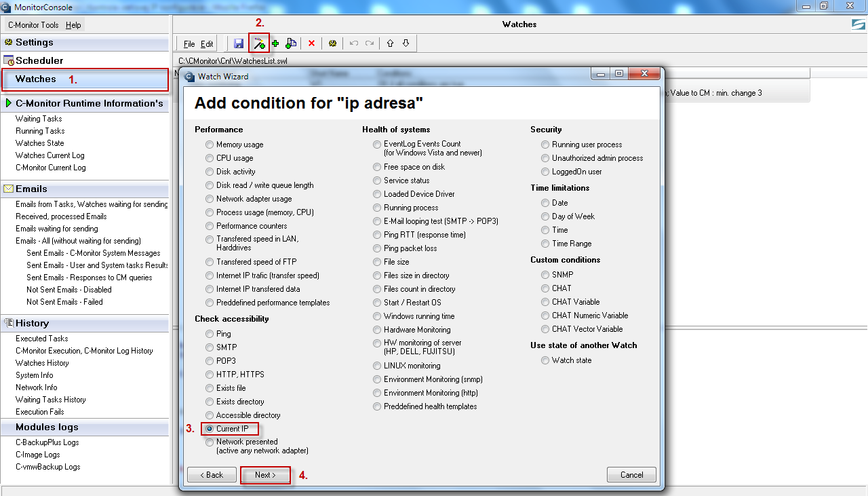
Task: Open Emails waiting for sending
Action: click(57, 229)
